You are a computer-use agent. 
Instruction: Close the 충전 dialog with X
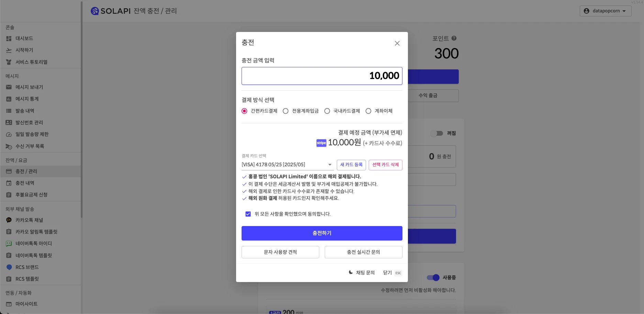397,43
